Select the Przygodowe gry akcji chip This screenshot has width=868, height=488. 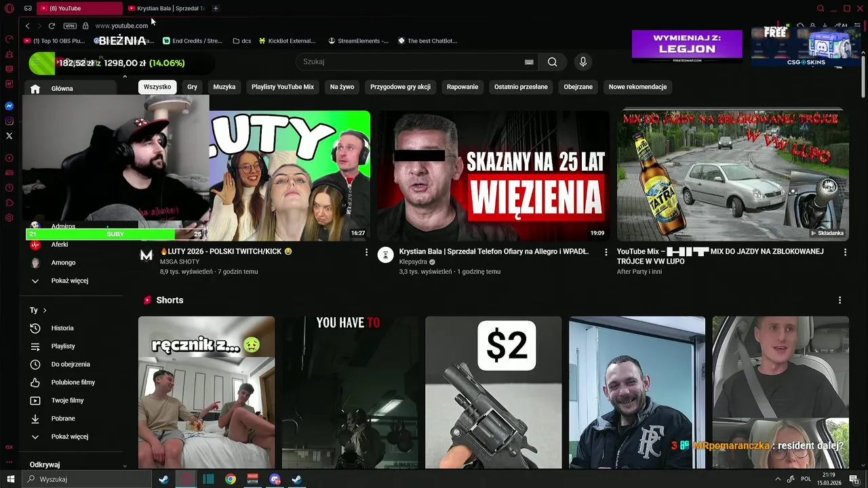coord(400,87)
